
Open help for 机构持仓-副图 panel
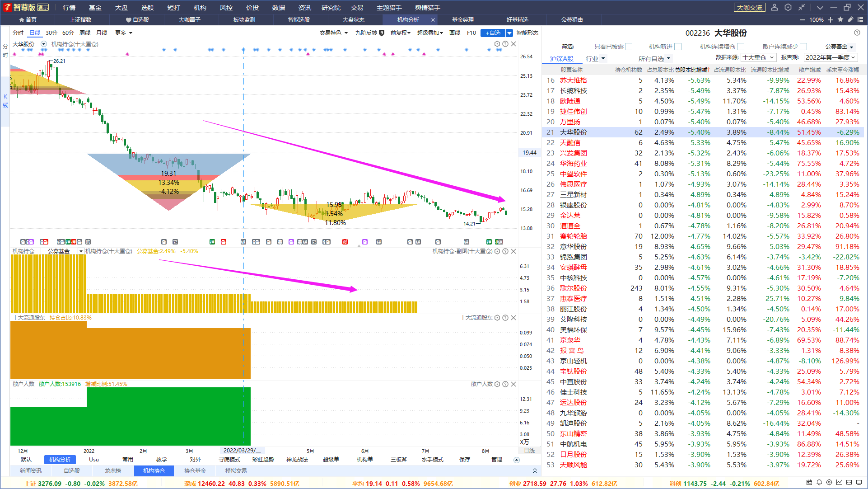pos(505,251)
